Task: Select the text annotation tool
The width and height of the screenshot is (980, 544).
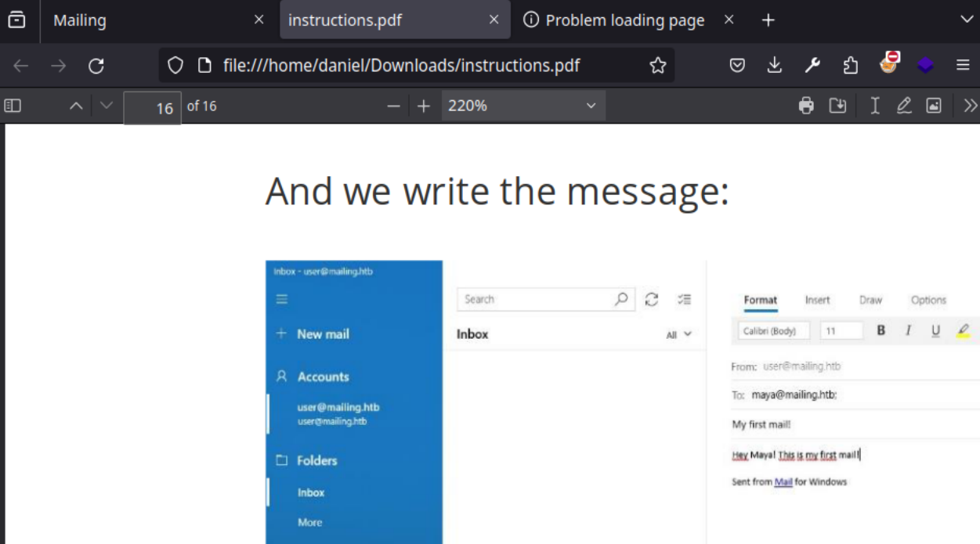Action: [x=875, y=106]
